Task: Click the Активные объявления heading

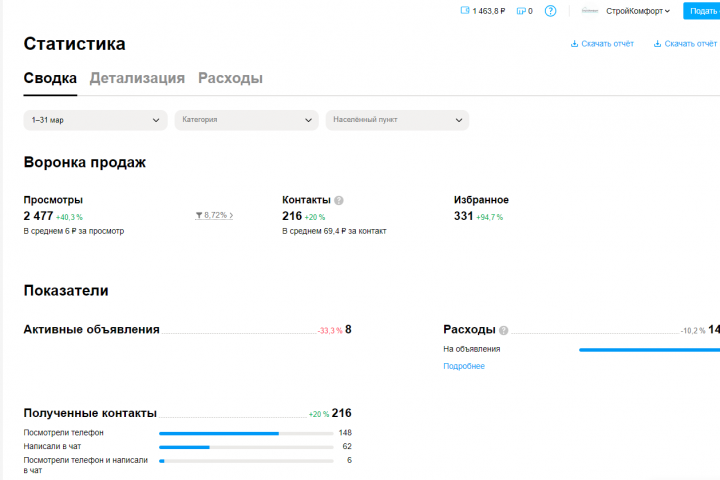Action: pyautogui.click(x=91, y=329)
